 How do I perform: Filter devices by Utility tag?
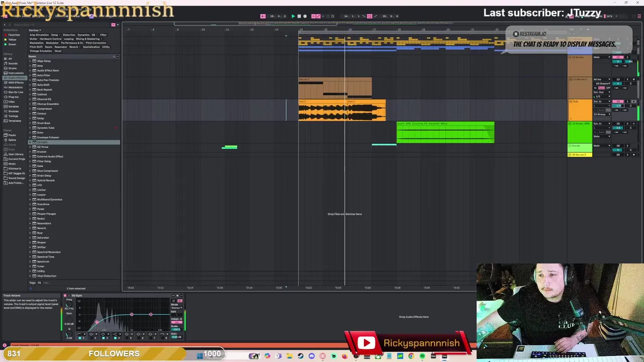pyautogui.click(x=105, y=47)
